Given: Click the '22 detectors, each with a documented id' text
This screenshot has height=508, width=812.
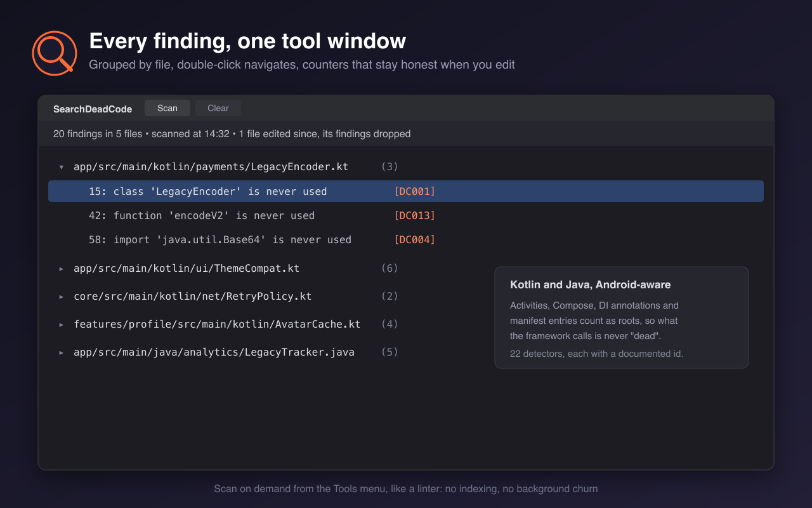Looking at the screenshot, I should 596,354.
